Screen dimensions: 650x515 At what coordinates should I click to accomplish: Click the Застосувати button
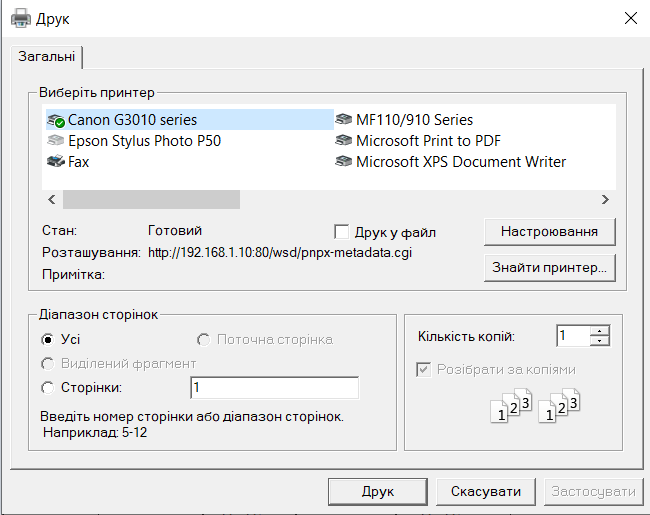594,491
